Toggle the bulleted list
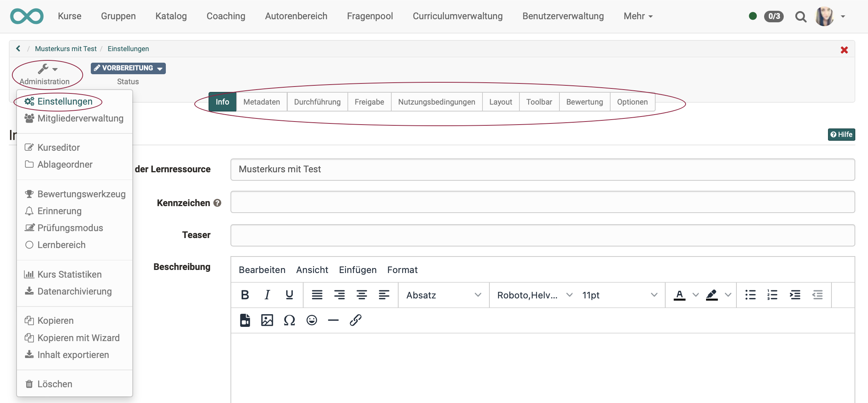 point(750,295)
